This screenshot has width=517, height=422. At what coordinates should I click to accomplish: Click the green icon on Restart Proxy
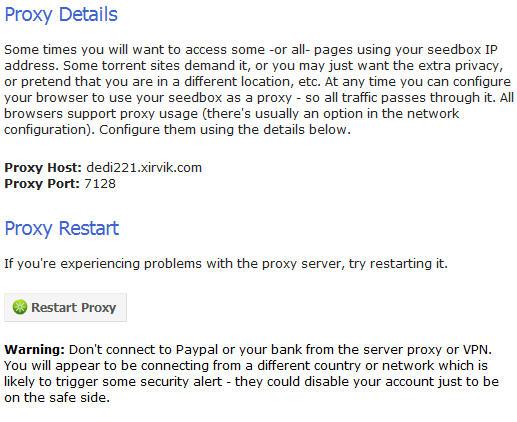(x=20, y=307)
